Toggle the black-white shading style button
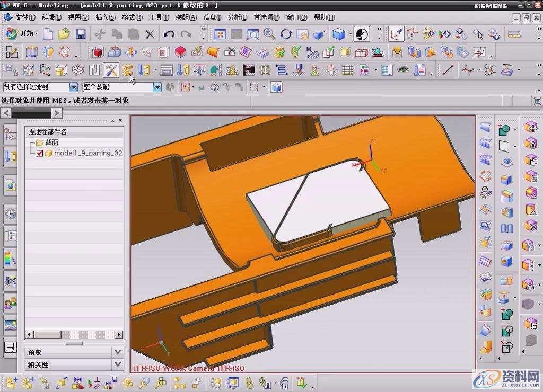543x392 pixels. [362, 34]
